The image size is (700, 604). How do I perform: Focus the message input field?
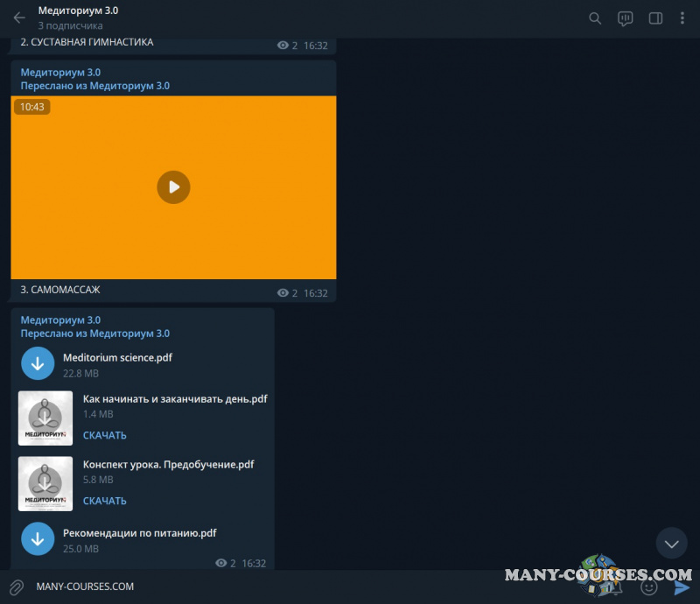click(262, 586)
